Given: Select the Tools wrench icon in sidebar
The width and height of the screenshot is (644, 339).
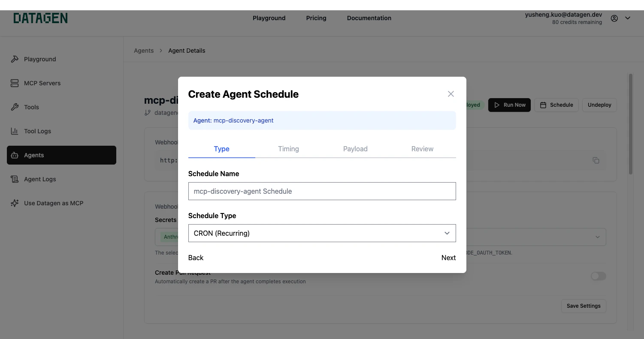Looking at the screenshot, I should pos(15,107).
